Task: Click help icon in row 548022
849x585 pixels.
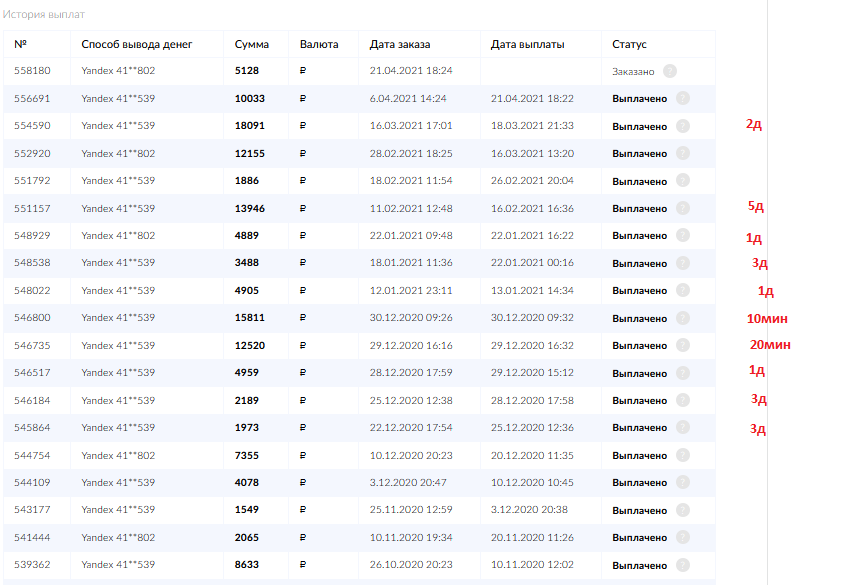Action: 683,290
